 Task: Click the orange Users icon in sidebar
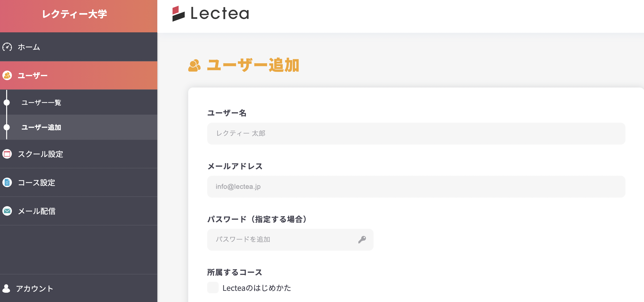point(7,75)
